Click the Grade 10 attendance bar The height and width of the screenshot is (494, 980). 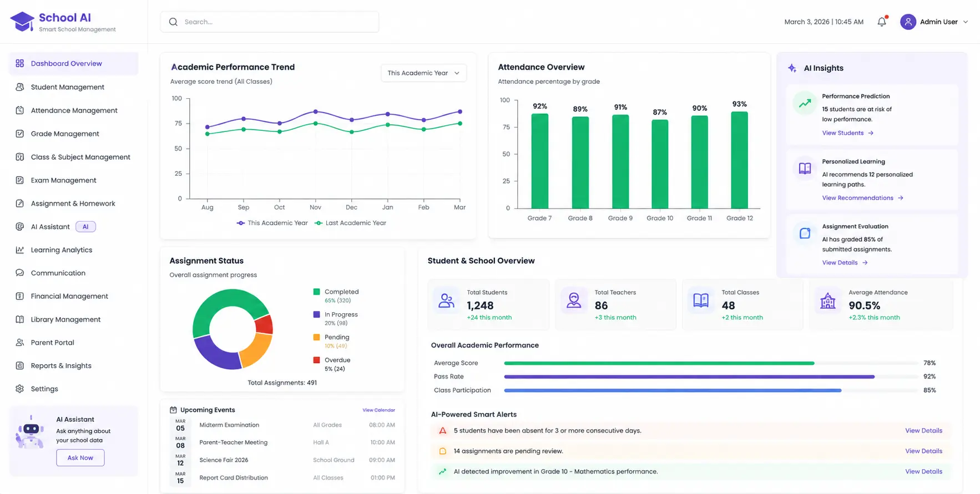(660, 164)
